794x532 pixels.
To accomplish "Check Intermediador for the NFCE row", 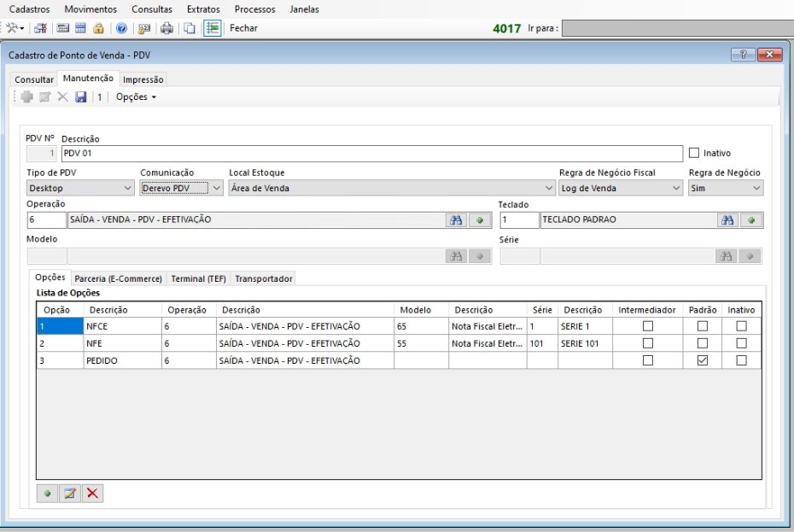I will pos(647,326).
